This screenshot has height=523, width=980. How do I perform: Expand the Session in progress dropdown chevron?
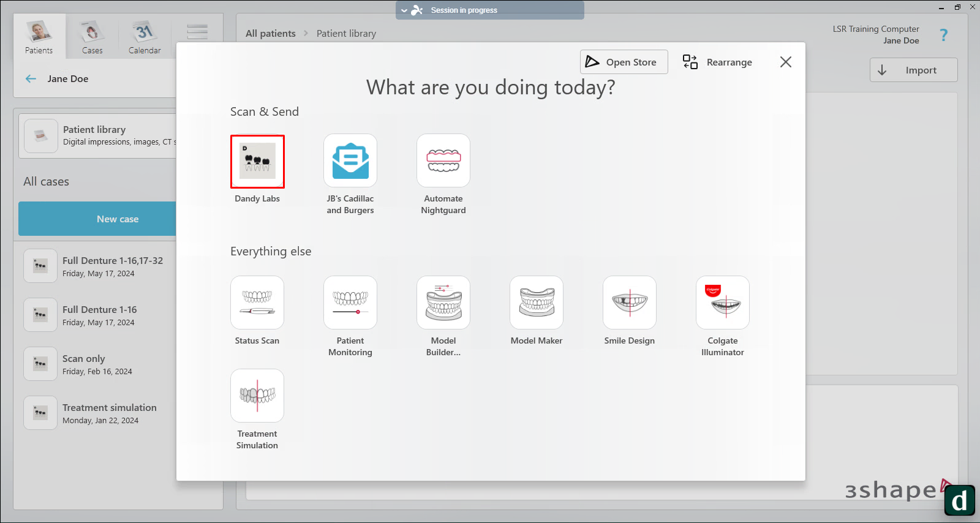click(x=404, y=10)
